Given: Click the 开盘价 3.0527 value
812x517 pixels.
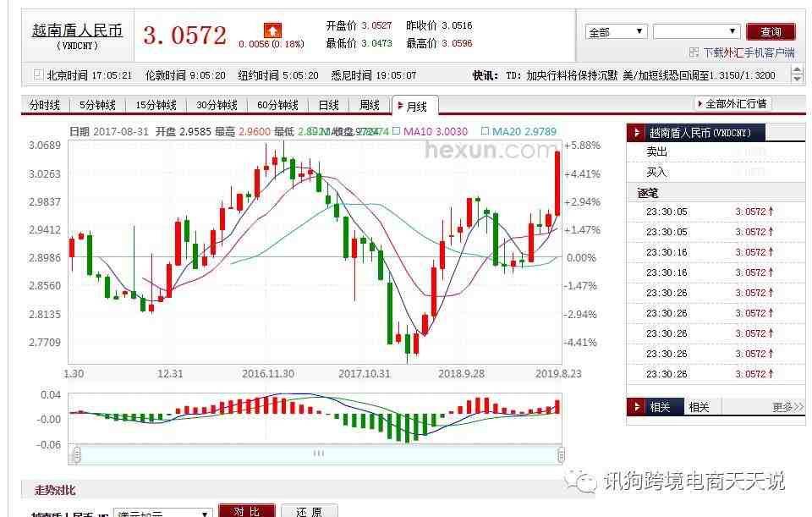Looking at the screenshot, I should click(x=376, y=25).
